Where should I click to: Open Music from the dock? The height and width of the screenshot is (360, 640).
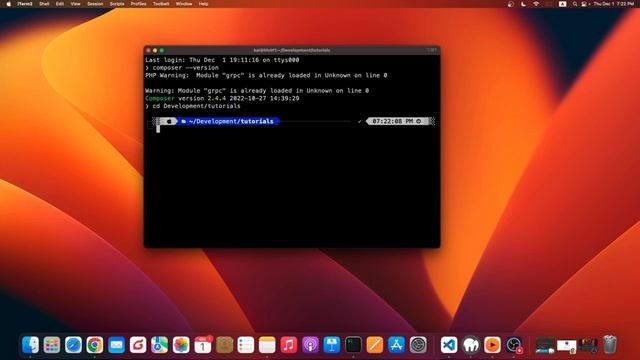tap(289, 345)
